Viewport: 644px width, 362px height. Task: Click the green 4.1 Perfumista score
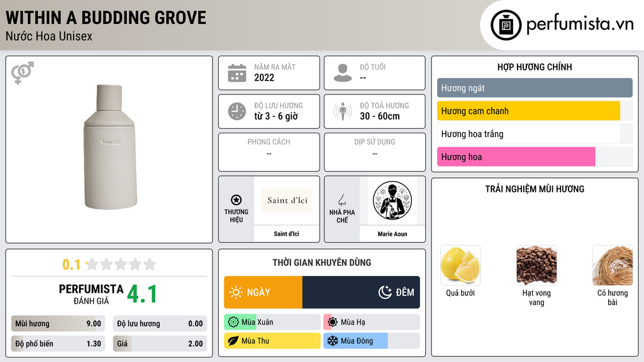point(142,294)
